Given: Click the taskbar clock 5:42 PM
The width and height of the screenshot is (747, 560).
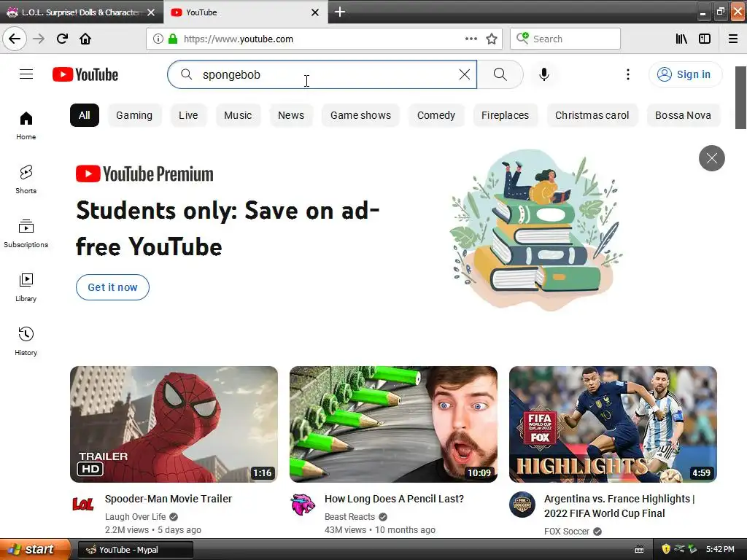Looking at the screenshot, I should point(720,549).
